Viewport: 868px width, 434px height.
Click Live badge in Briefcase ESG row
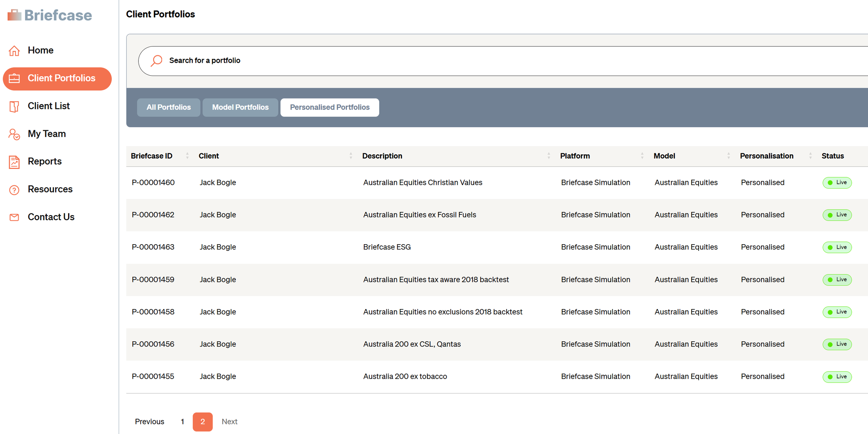(x=837, y=247)
